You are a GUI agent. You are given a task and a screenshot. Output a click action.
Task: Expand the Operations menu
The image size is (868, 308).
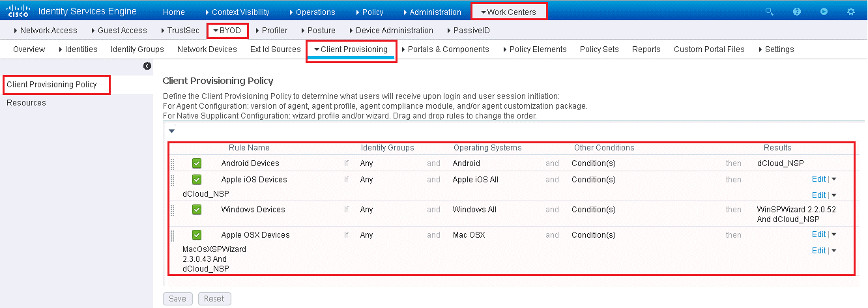(311, 12)
